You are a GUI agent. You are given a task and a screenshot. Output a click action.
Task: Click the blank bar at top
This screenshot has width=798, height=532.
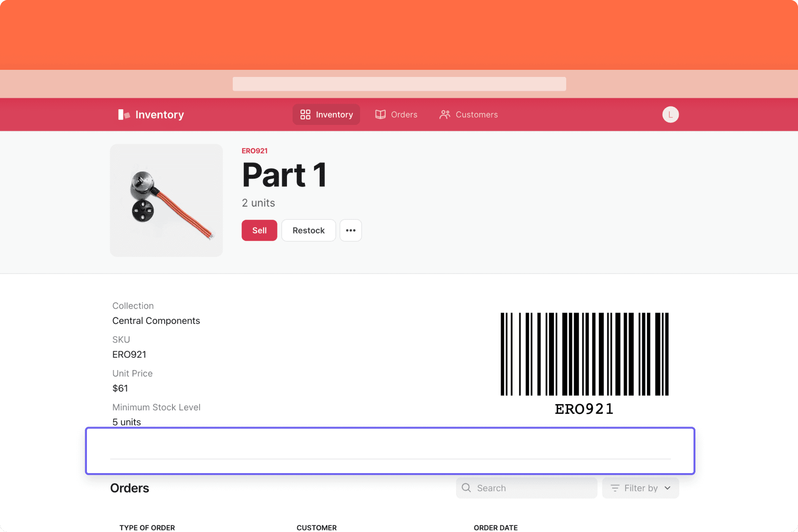pyautogui.click(x=399, y=84)
